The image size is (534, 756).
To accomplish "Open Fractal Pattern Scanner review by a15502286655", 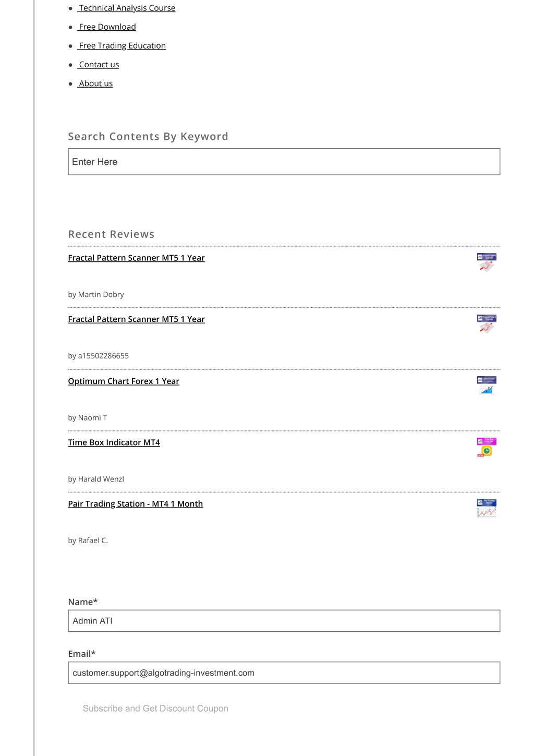I will click(x=137, y=319).
